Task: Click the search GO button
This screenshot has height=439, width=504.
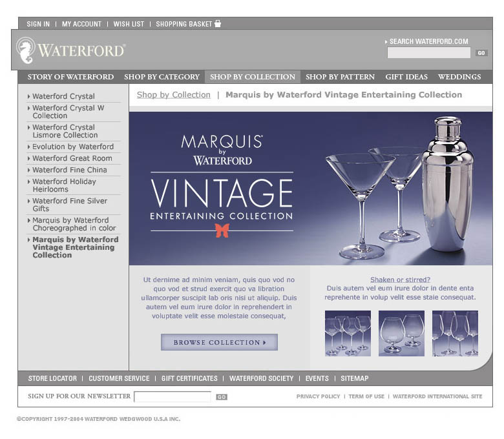Action: (481, 53)
